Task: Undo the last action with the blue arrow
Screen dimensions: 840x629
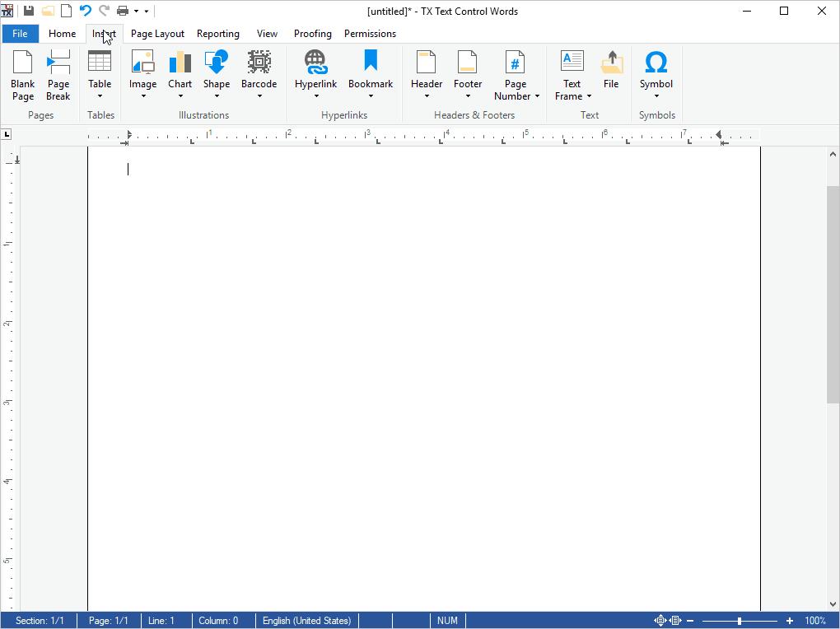Action: point(85,11)
